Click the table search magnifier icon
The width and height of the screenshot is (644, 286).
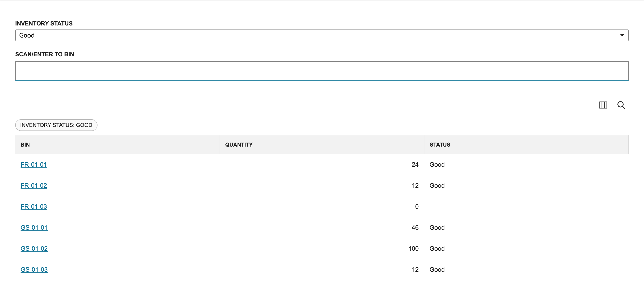pos(621,105)
